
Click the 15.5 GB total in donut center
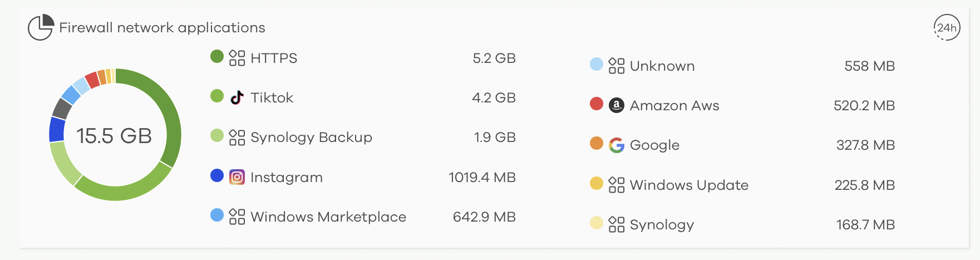click(114, 136)
